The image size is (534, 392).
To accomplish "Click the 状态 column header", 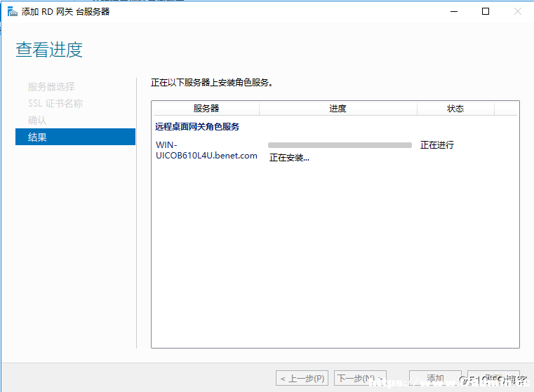I will [x=455, y=109].
